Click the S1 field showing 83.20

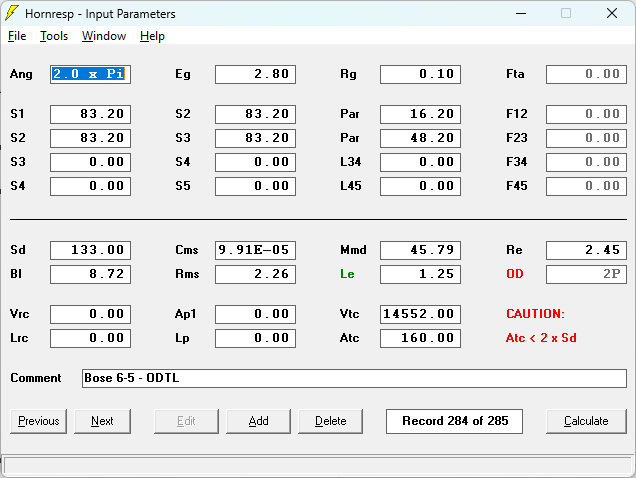point(90,114)
